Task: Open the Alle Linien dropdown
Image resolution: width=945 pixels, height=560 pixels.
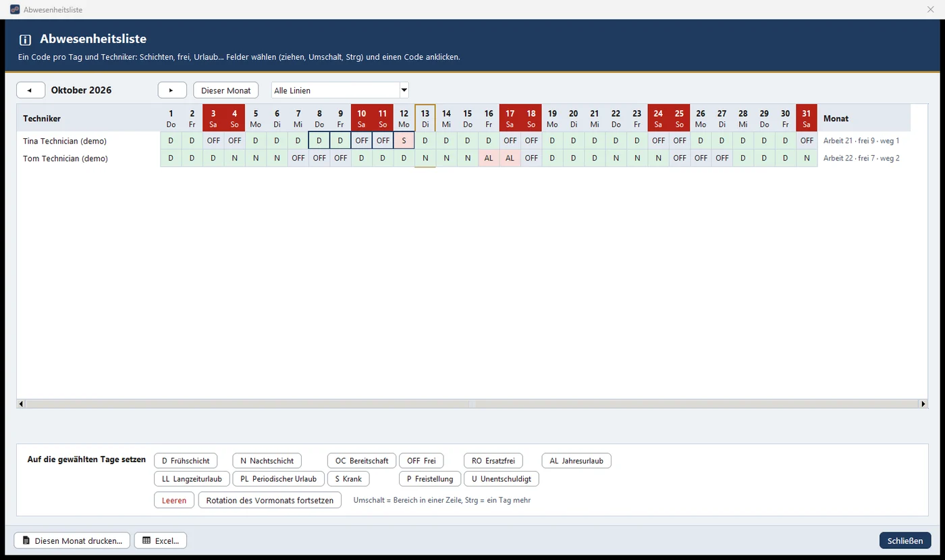Action: click(340, 90)
